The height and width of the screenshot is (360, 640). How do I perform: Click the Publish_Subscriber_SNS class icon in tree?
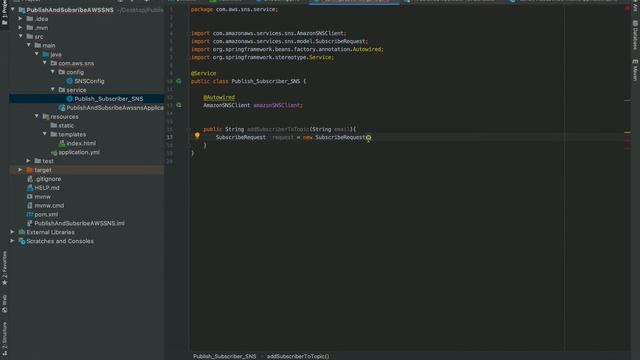[70, 99]
